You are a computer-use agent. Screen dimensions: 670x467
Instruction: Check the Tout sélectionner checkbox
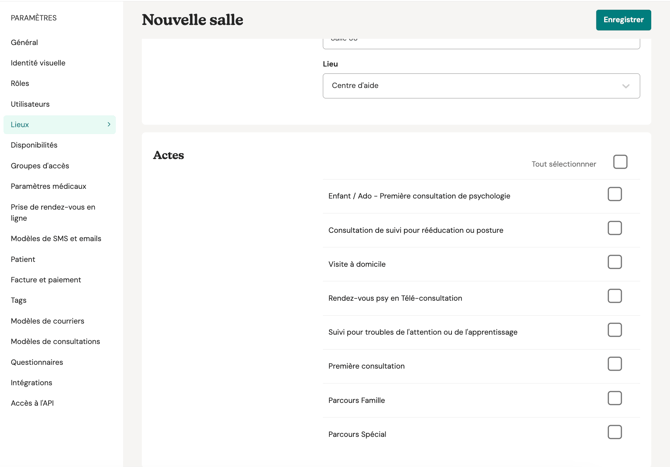click(620, 162)
